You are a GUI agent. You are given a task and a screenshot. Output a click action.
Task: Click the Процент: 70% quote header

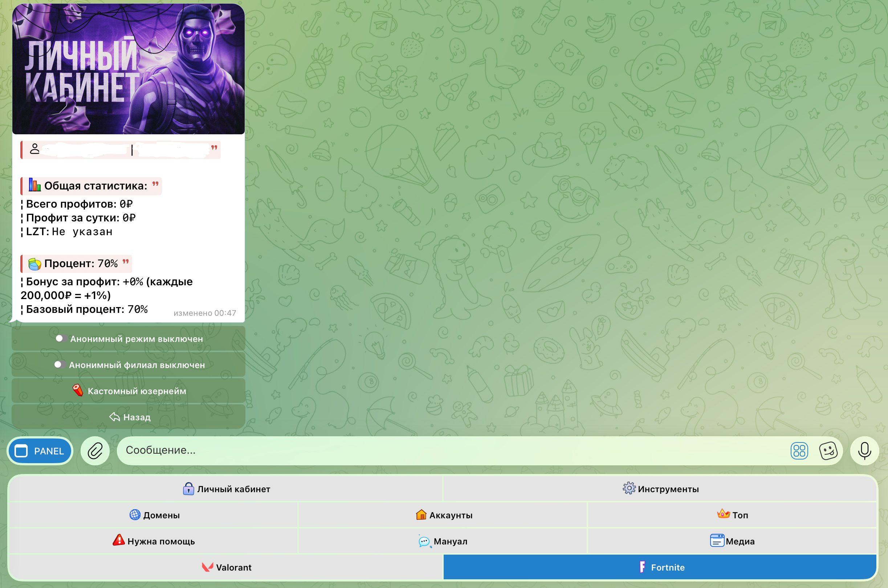coord(76,264)
